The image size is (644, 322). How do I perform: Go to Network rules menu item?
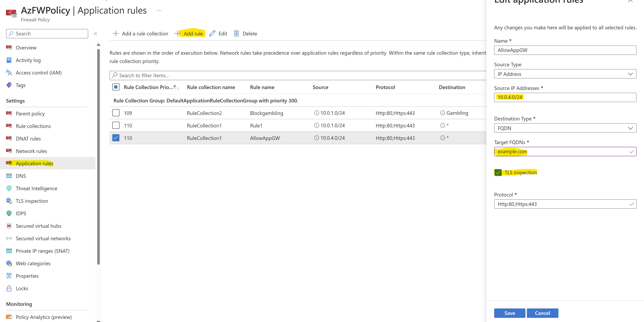pyautogui.click(x=31, y=151)
